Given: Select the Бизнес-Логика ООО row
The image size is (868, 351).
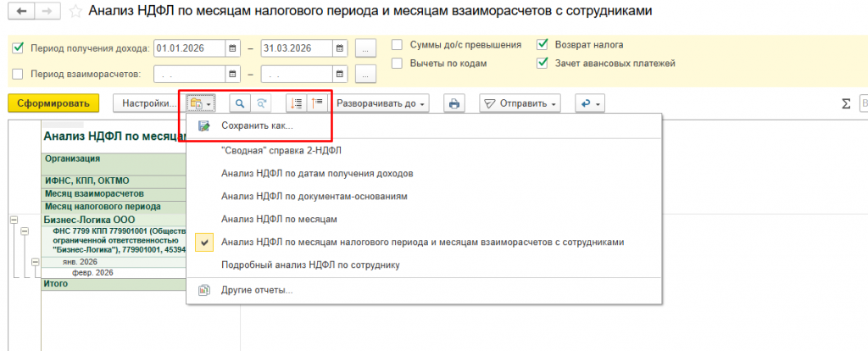Looking at the screenshot, I should (x=114, y=220).
